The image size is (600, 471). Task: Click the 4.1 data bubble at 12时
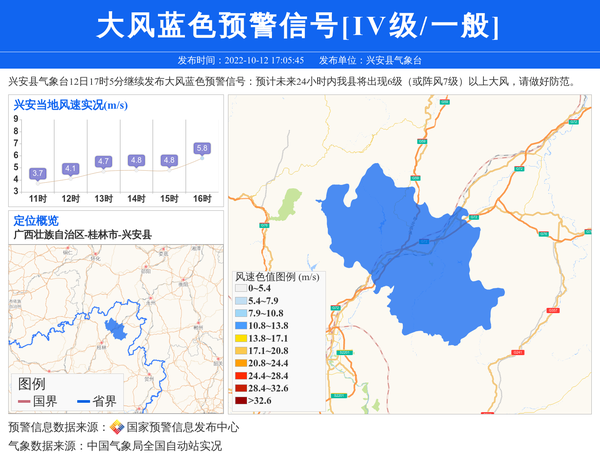click(x=70, y=169)
